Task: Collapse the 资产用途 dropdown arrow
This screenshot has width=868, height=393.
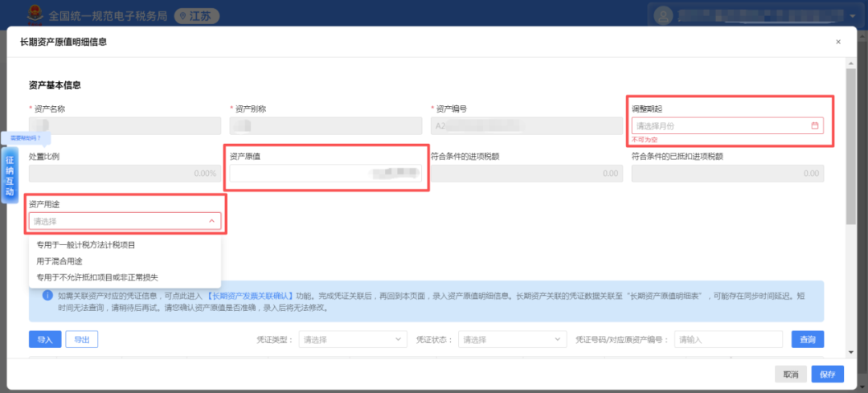Action: point(211,221)
